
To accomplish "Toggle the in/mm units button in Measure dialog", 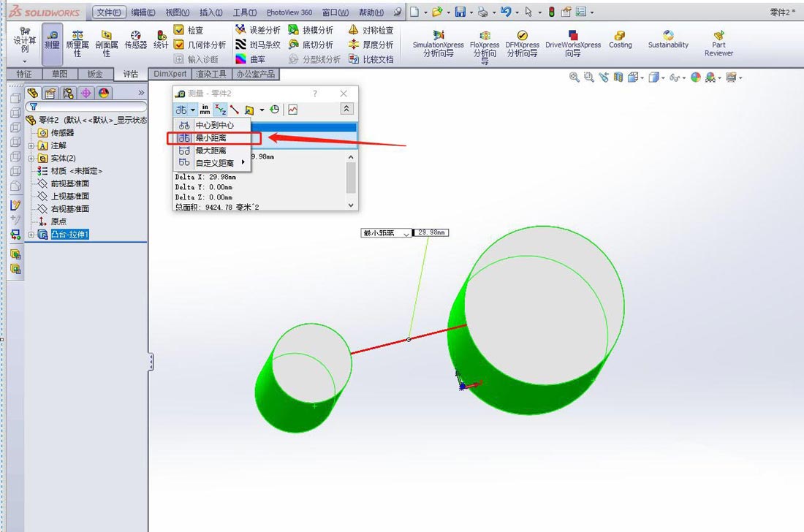I will [x=205, y=109].
